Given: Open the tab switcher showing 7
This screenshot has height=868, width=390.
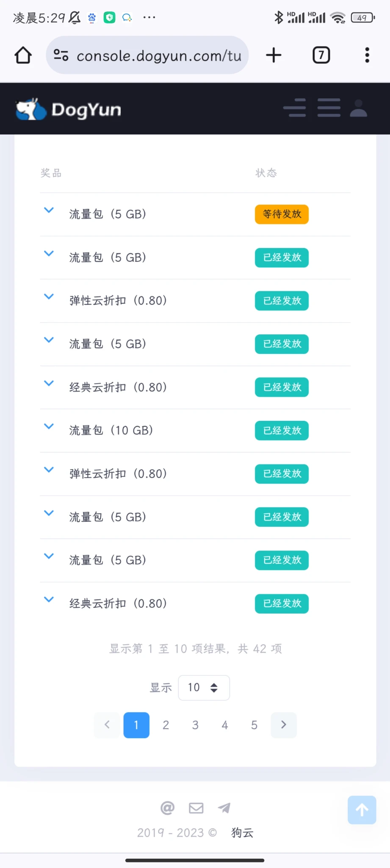Looking at the screenshot, I should pyautogui.click(x=321, y=55).
